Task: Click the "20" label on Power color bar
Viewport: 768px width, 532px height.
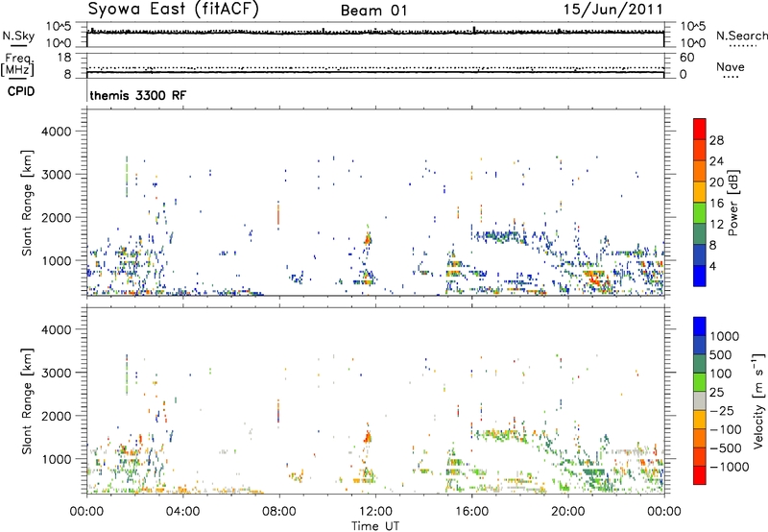Action: (x=716, y=182)
